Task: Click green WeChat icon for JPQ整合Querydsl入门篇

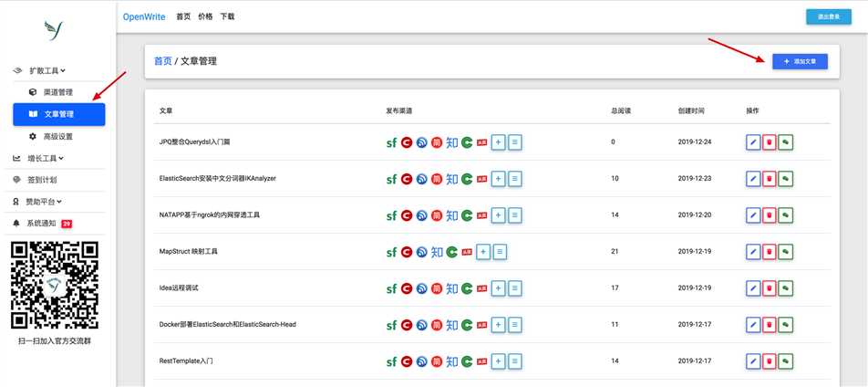Action: pos(786,142)
